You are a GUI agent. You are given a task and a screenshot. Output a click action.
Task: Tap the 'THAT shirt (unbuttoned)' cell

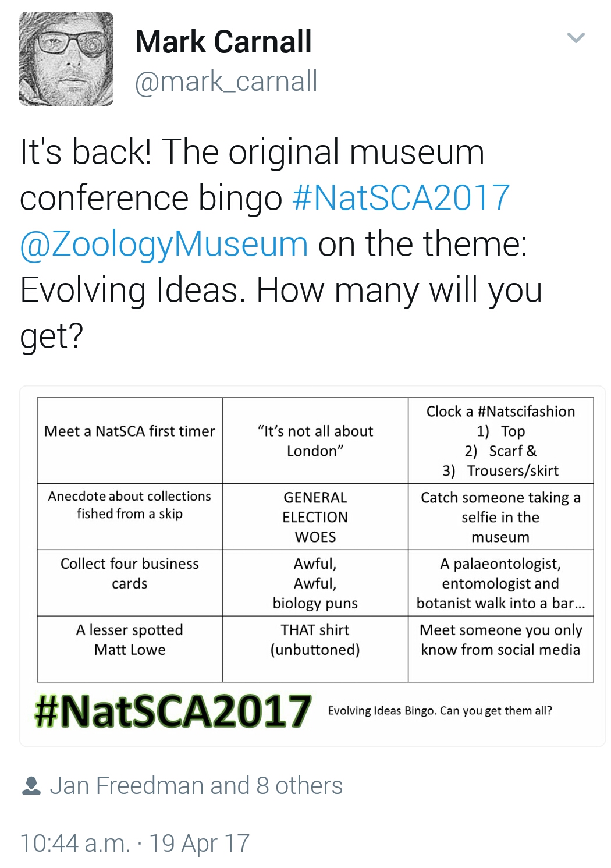[315, 649]
